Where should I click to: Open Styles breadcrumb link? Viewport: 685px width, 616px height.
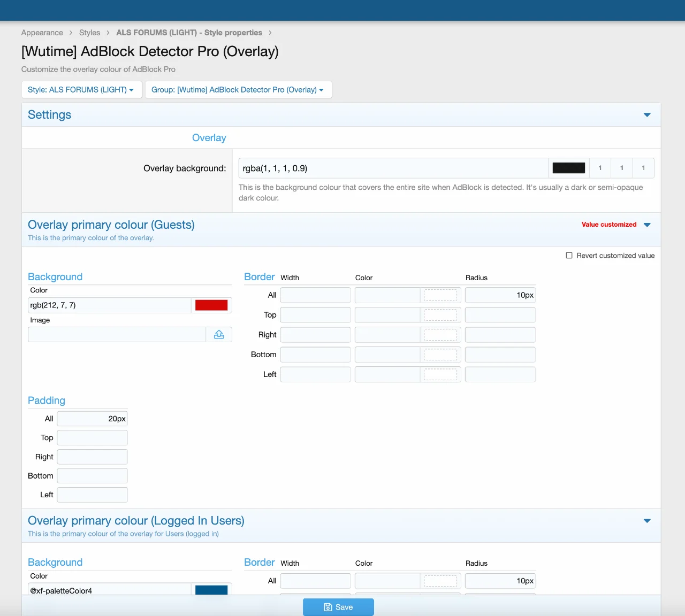[89, 33]
